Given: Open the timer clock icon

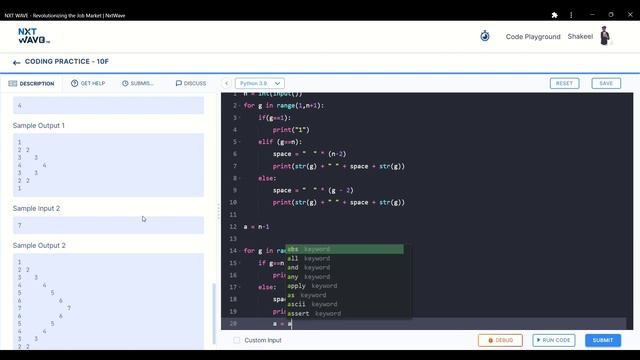Looking at the screenshot, I should 484,36.
